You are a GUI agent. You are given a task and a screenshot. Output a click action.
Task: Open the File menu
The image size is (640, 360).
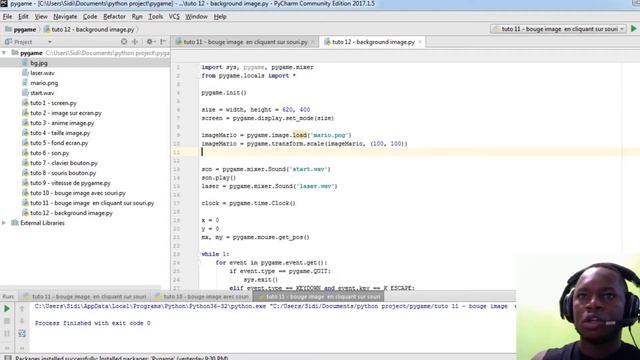click(7, 17)
